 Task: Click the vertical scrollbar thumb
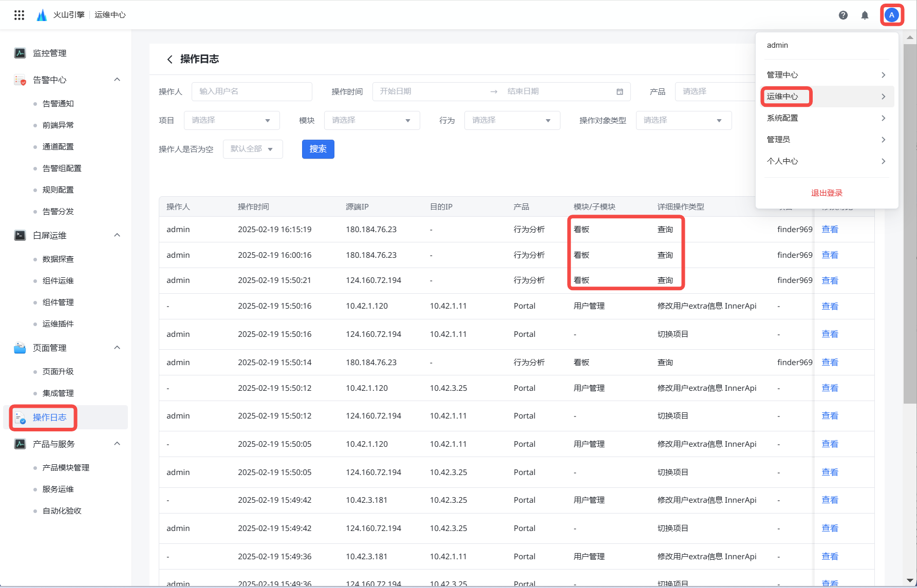pyautogui.click(x=910, y=223)
